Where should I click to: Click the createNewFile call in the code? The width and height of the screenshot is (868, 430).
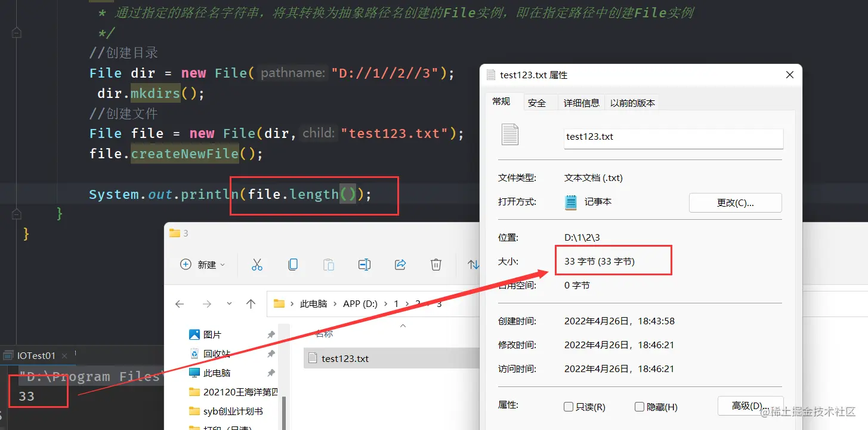[x=185, y=153]
